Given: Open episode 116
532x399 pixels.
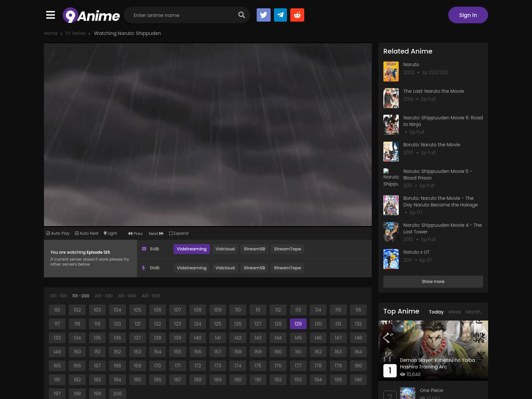Looking at the screenshot, I should click(x=358, y=310).
